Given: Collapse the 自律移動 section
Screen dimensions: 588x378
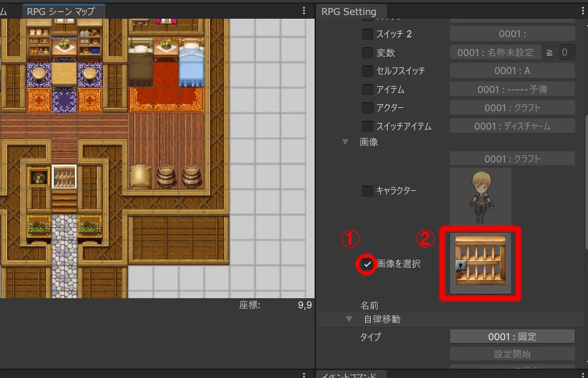Looking at the screenshot, I should pyautogui.click(x=349, y=319).
